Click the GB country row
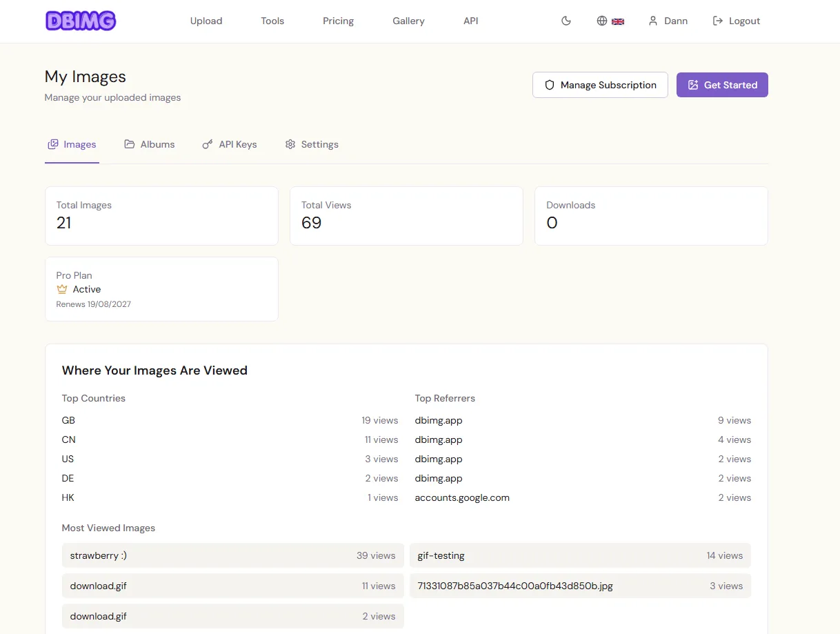 coord(230,420)
